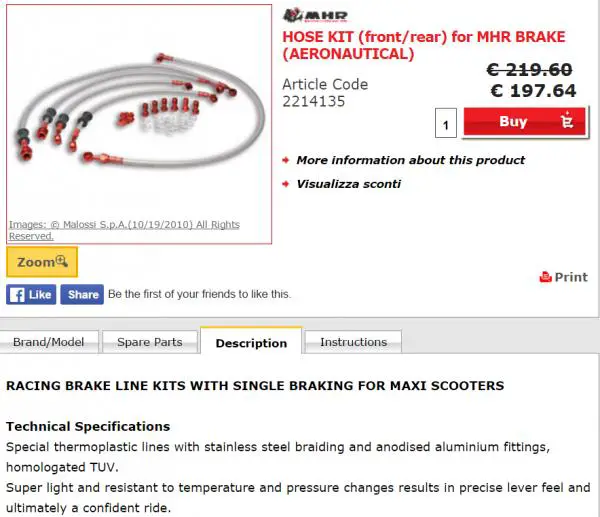Click the MHR brand logo
The height and width of the screenshot is (517, 600).
315,16
